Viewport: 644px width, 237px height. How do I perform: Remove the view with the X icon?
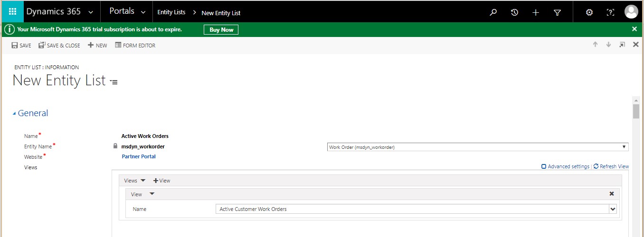pos(612,194)
